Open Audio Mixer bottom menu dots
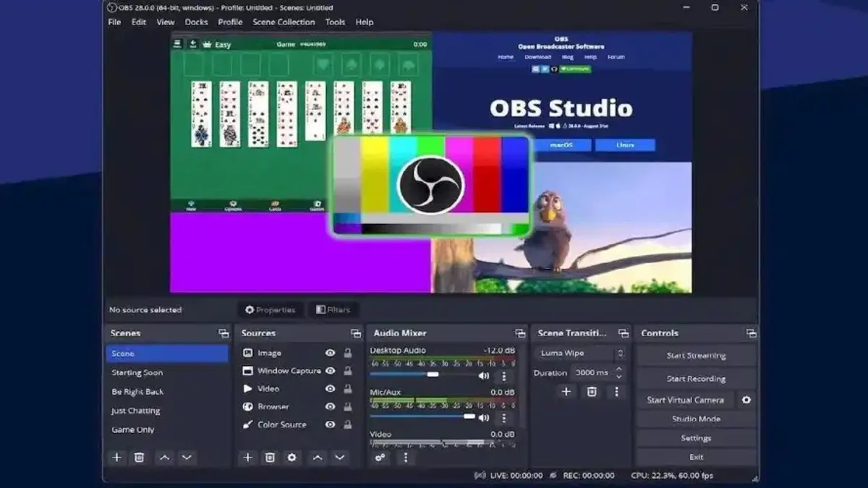The width and height of the screenshot is (868, 488). point(405,457)
